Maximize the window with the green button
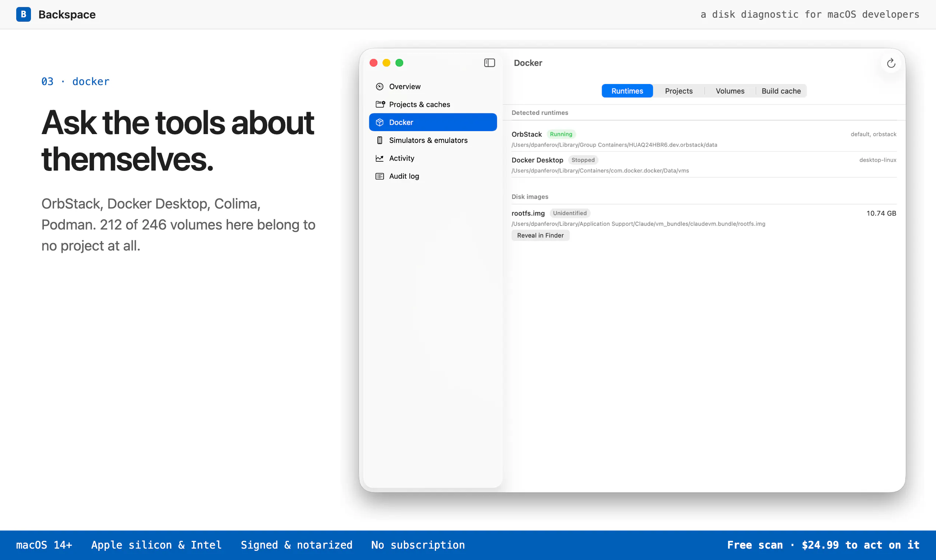 [399, 63]
